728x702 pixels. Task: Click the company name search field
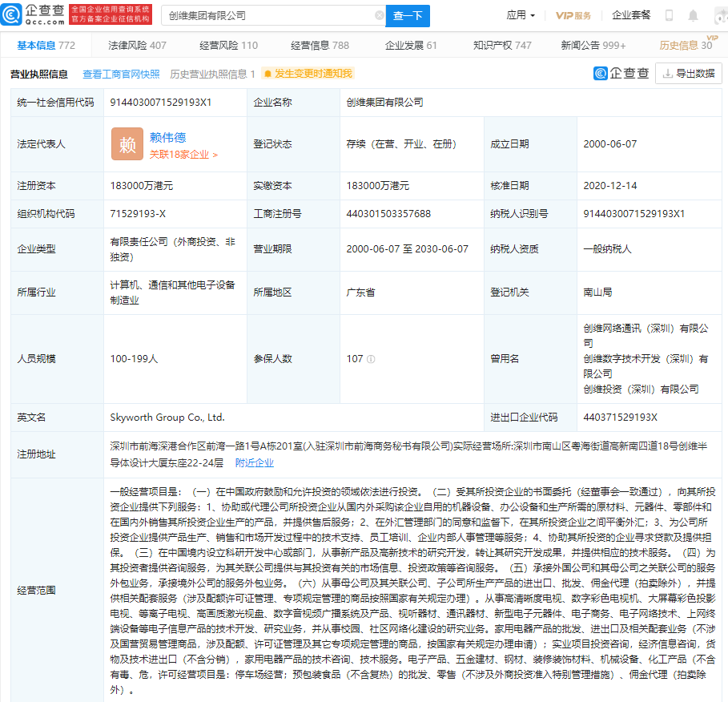tap(273, 16)
